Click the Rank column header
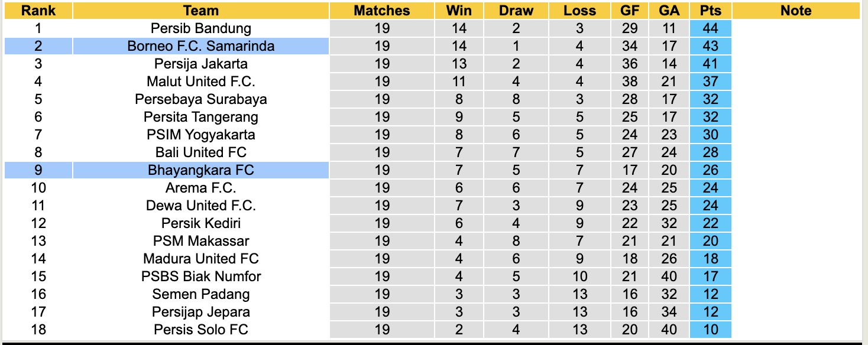Viewport: 868px width, 345px height. coord(38,11)
